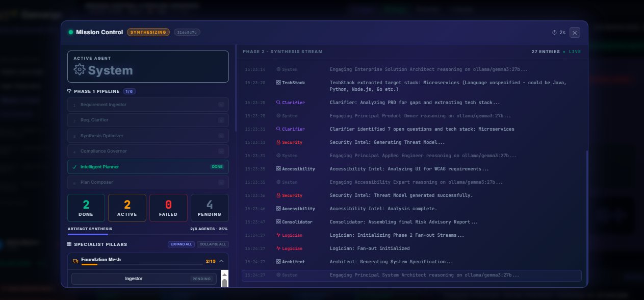
Task: Click the Active counter card
Action: [x=127, y=208]
